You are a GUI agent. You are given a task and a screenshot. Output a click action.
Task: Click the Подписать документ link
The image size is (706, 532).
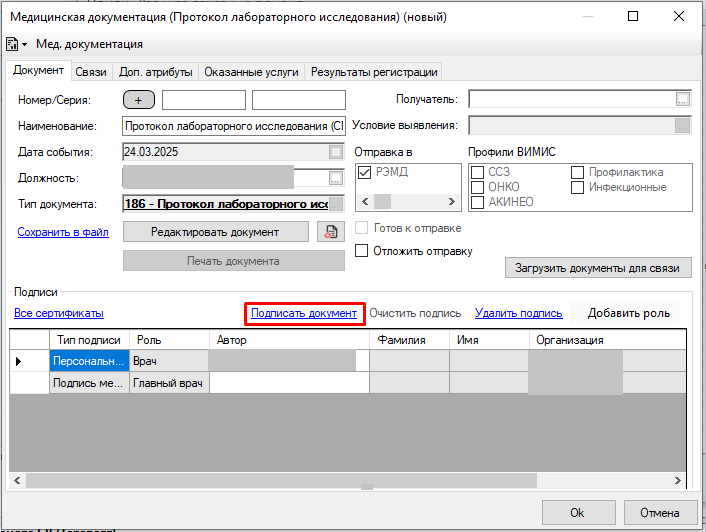304,313
